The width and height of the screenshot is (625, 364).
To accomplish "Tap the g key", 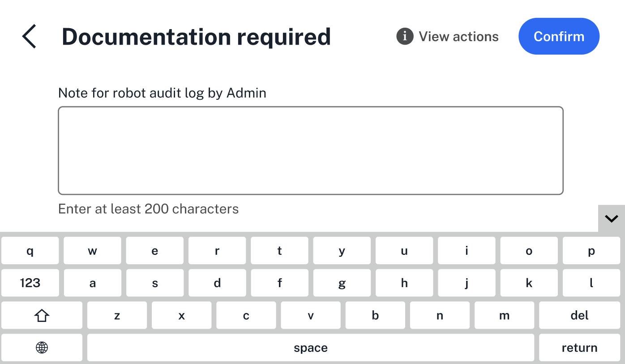I will tap(342, 283).
